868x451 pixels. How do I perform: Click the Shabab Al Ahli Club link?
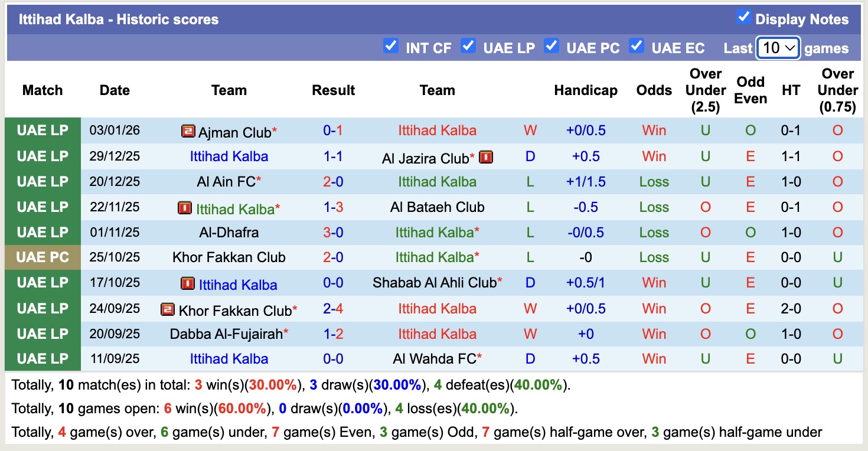point(437,283)
